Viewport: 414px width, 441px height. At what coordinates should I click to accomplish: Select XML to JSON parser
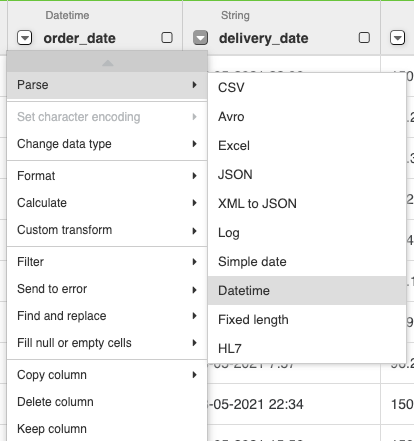[307, 204]
